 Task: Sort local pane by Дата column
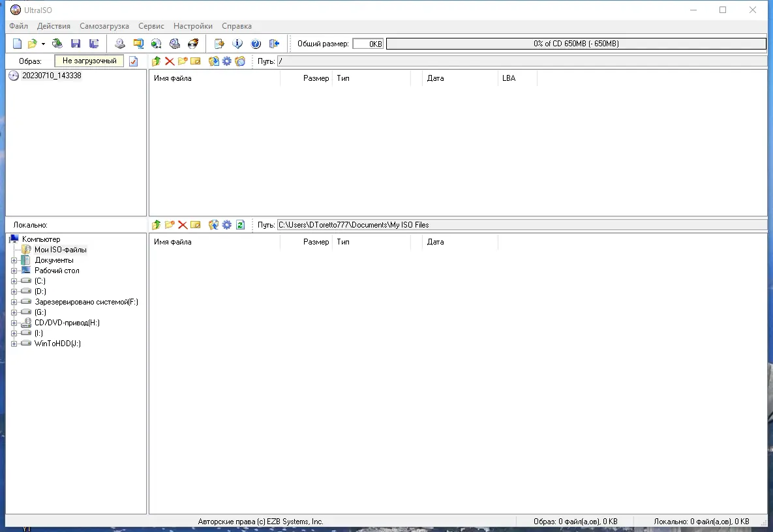click(x=460, y=242)
